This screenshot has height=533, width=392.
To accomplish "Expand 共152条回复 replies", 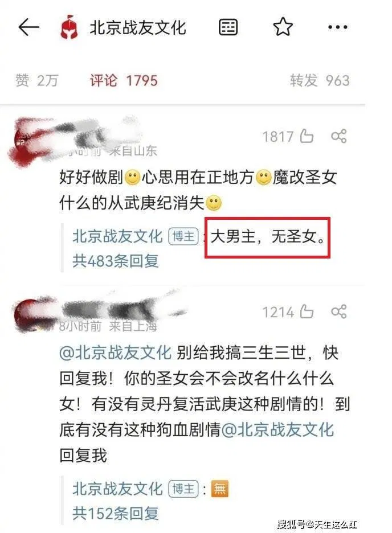I will pos(116,513).
